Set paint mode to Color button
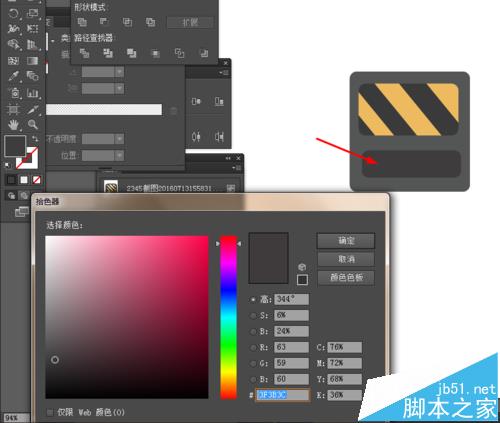 coord(11,180)
